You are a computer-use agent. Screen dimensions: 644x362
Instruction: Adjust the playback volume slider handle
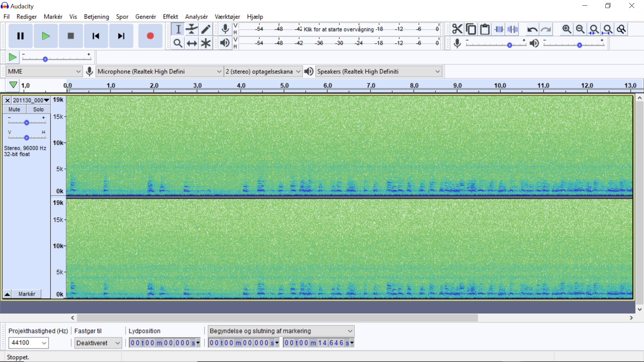[x=579, y=45]
